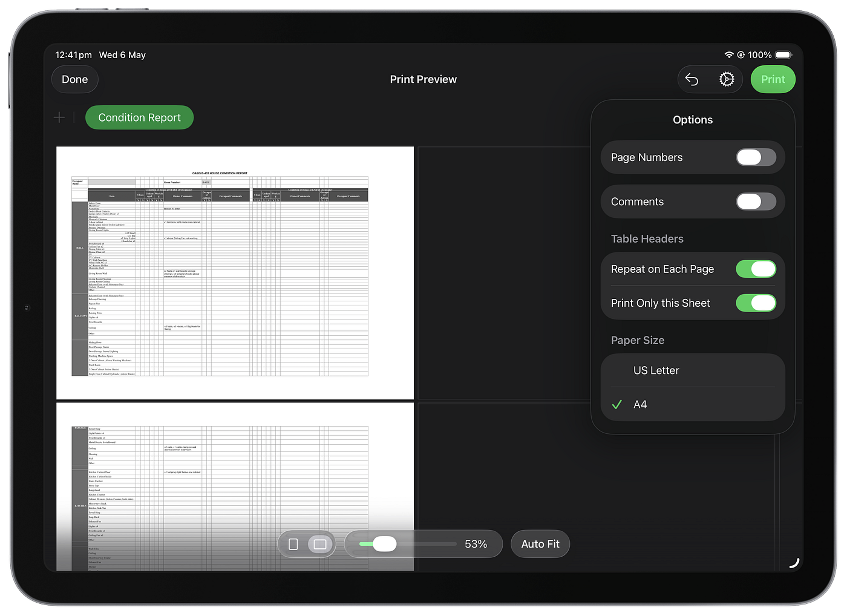Click the Print Preview title

point(423,79)
